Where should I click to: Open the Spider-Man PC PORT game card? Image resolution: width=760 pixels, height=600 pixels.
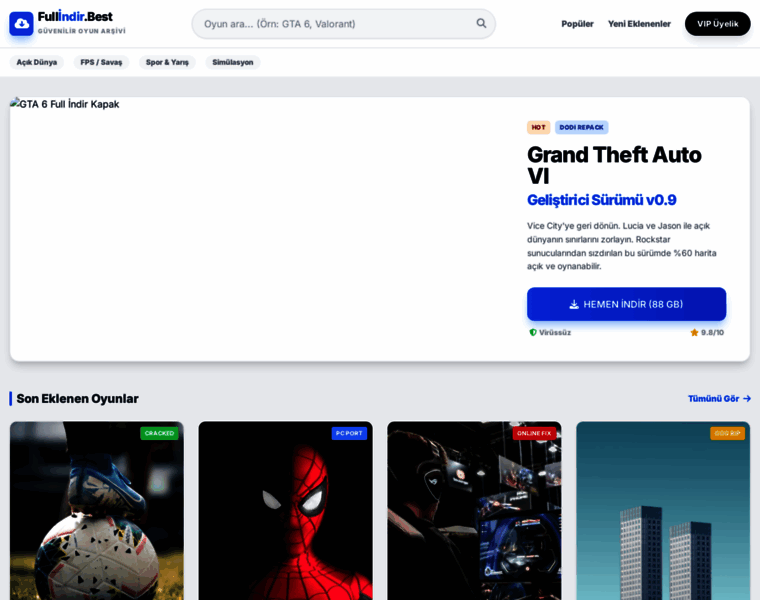(x=285, y=510)
